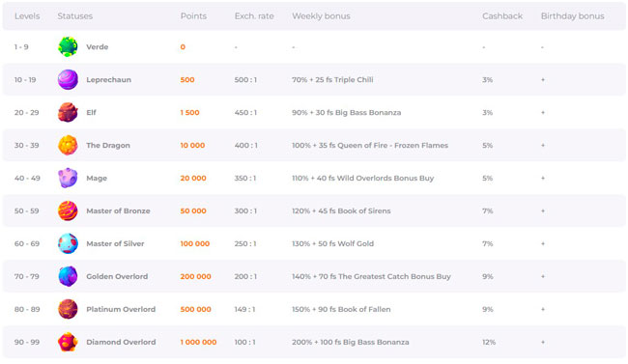Select The Dragon status name
The height and width of the screenshot is (364, 628).
click(x=108, y=146)
